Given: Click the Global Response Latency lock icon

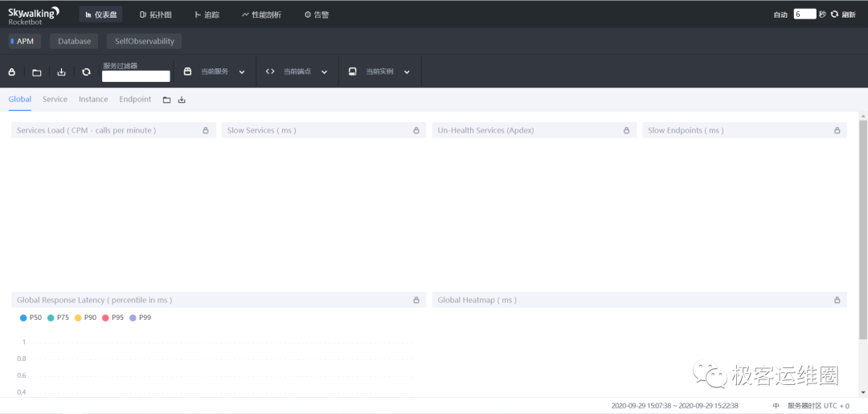Looking at the screenshot, I should (416, 300).
